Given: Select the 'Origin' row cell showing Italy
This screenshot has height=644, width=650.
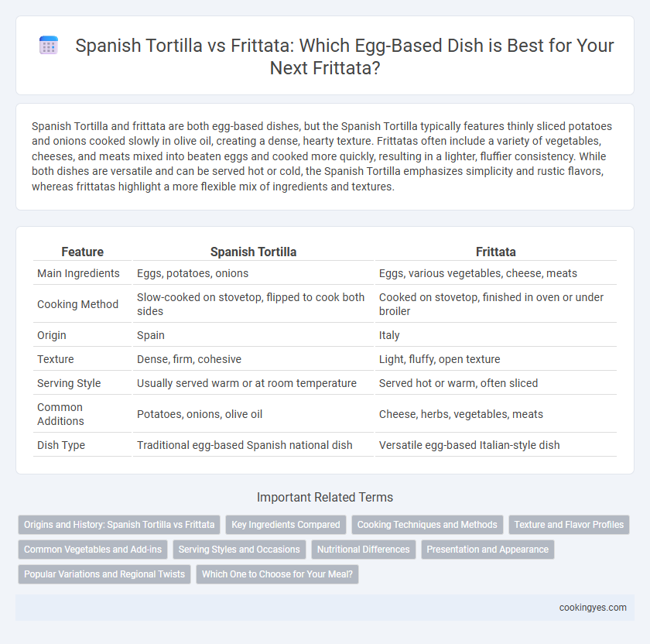Looking at the screenshot, I should click(496, 335).
